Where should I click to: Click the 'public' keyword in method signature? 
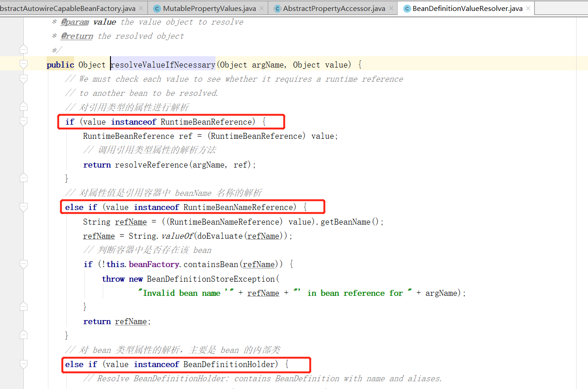coord(60,65)
